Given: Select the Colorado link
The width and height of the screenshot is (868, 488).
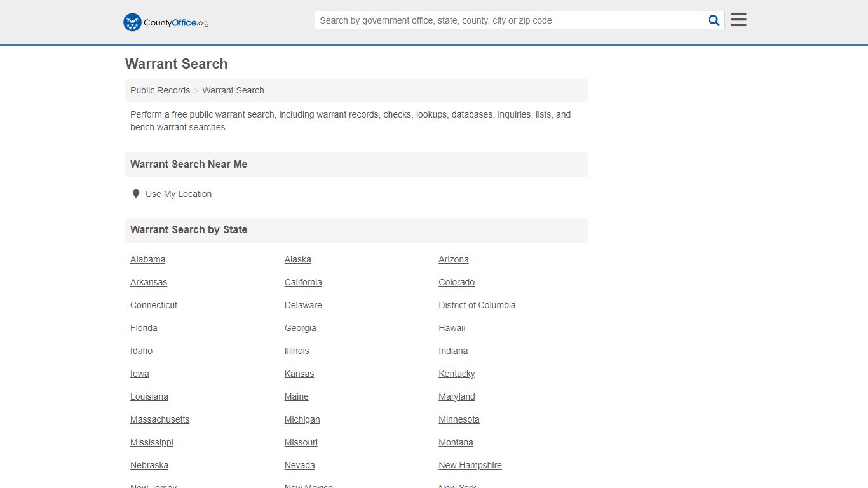Looking at the screenshot, I should [x=457, y=282].
